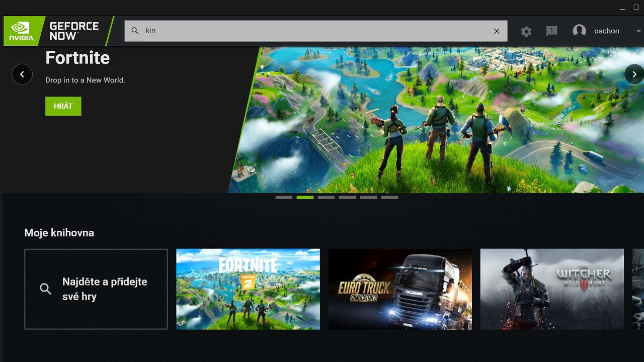Select the third carousel indicator

[x=326, y=198]
